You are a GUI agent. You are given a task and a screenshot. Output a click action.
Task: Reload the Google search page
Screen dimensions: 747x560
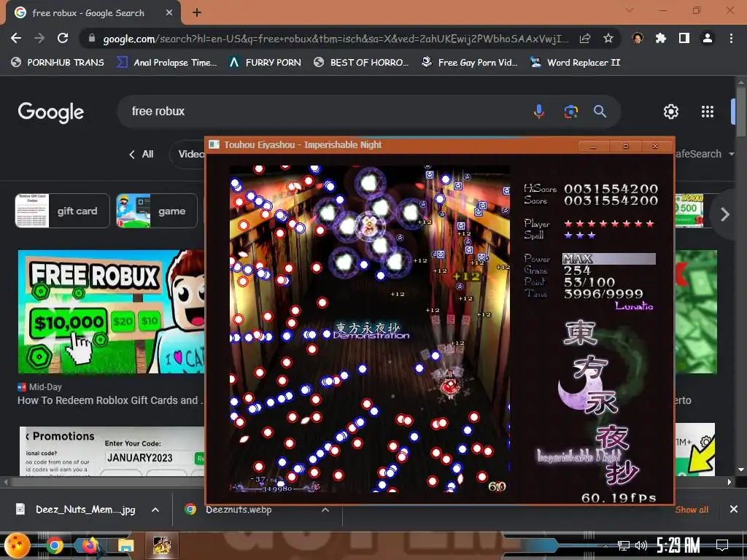[x=63, y=38]
